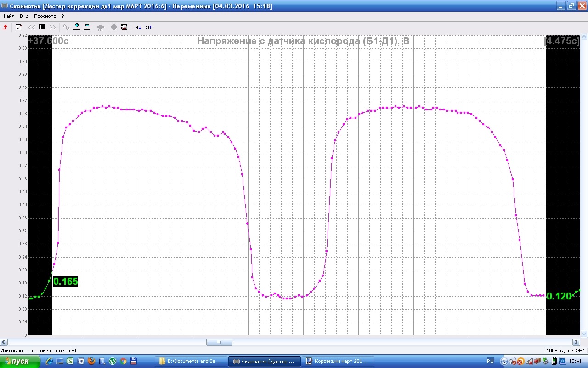The height and width of the screenshot is (368, 588).
Task: Switch to Коррекции март 201... taskbar window
Action: pos(339,361)
